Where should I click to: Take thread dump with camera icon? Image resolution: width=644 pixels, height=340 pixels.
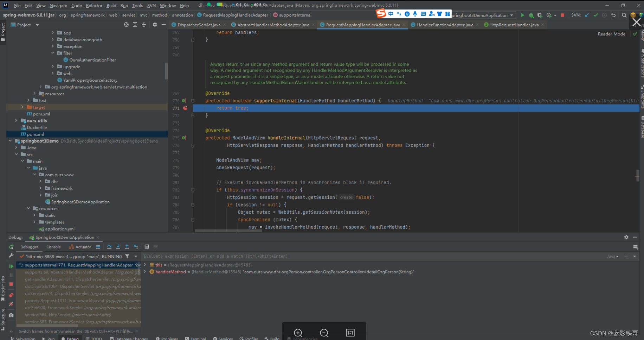coord(11,315)
